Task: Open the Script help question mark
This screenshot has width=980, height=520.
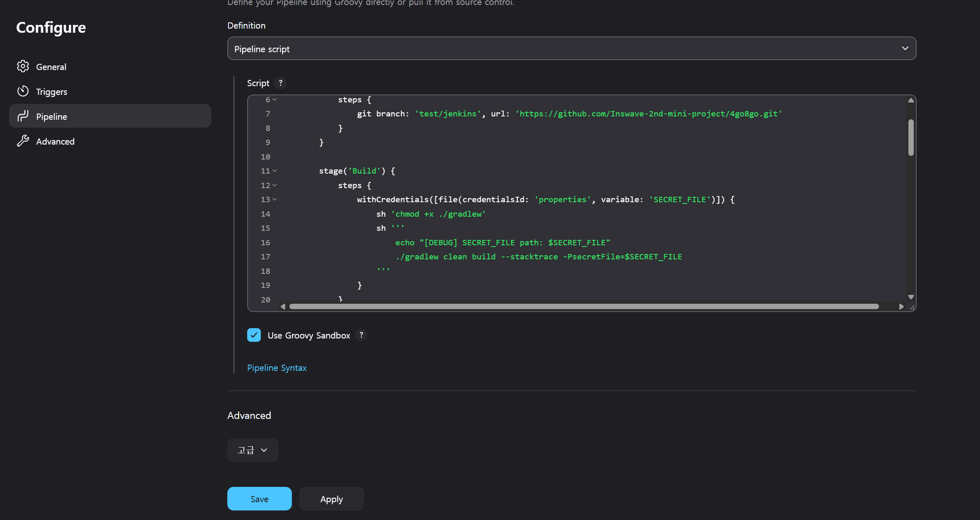Action: click(280, 83)
